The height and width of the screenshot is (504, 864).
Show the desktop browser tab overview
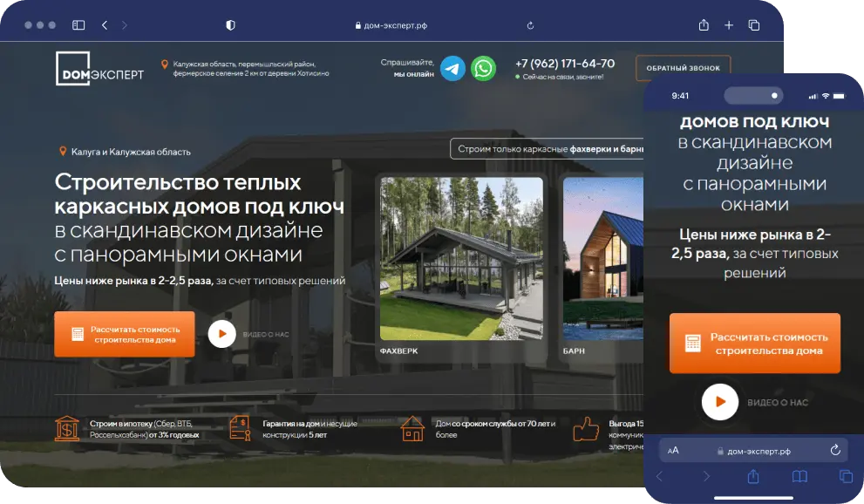pos(754,25)
